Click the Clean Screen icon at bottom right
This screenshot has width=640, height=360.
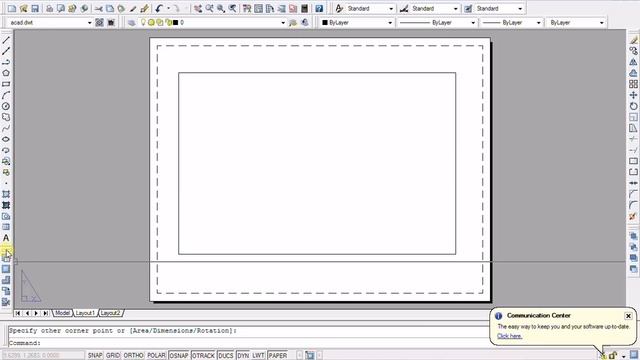coord(633,355)
